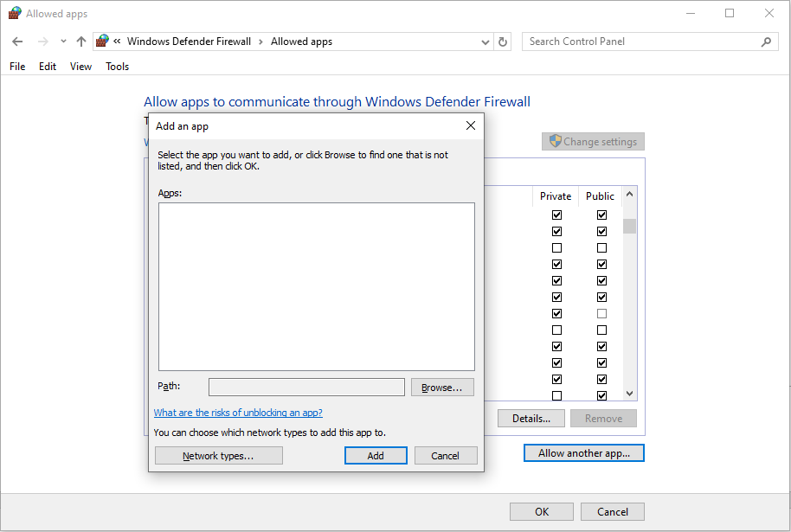Screen dimensions: 791x532
Task: Click the Allowed apps breadcrumb
Action: click(301, 42)
